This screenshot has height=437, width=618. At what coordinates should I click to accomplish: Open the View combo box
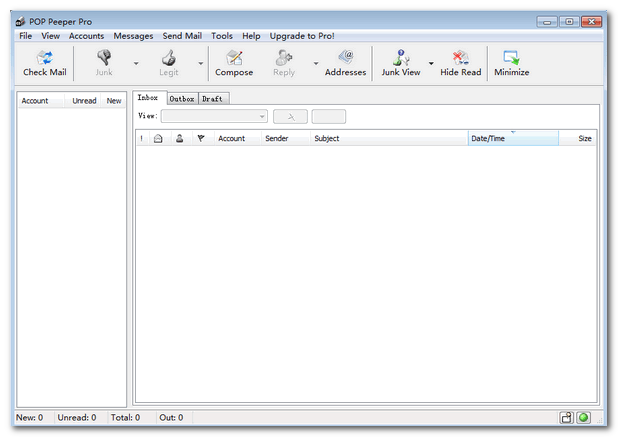(214, 116)
